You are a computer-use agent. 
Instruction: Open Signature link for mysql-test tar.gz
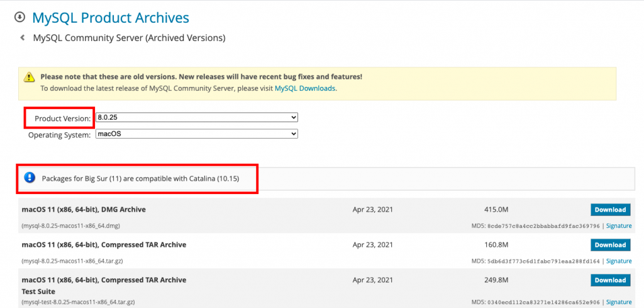pos(619,302)
